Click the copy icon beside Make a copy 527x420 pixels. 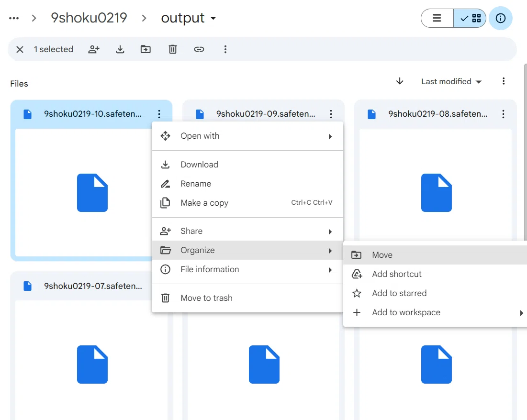coord(165,203)
